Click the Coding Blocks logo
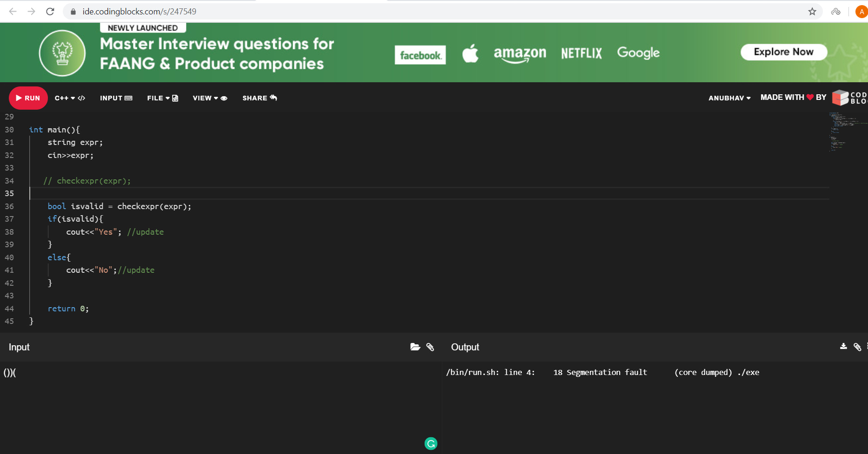This screenshot has height=454, width=868. pyautogui.click(x=850, y=98)
